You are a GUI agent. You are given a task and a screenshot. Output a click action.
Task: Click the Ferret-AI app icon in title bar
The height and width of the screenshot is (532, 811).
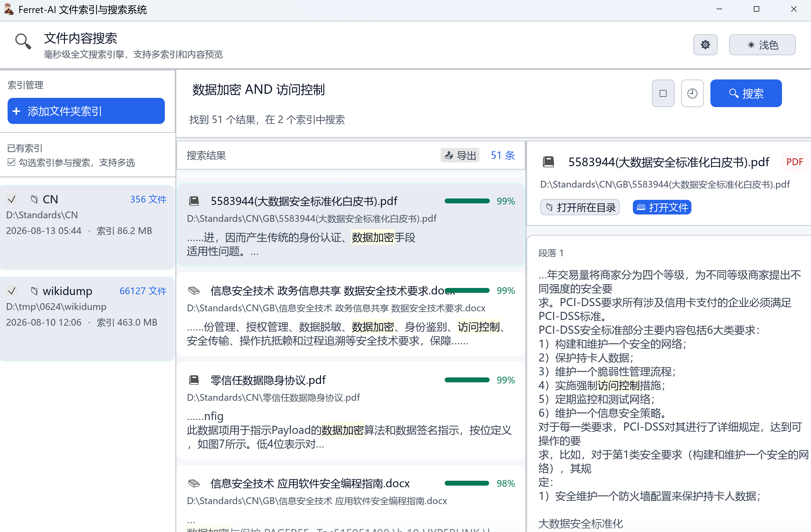coord(8,9)
